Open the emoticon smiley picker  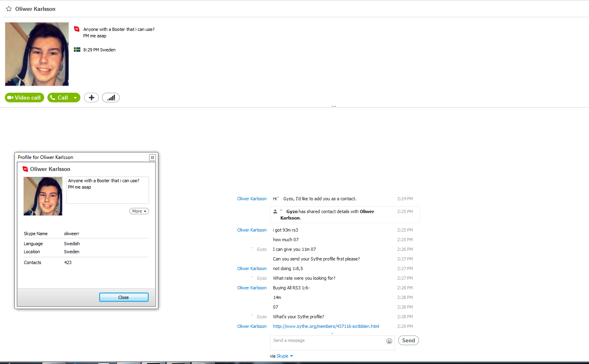[389, 341]
